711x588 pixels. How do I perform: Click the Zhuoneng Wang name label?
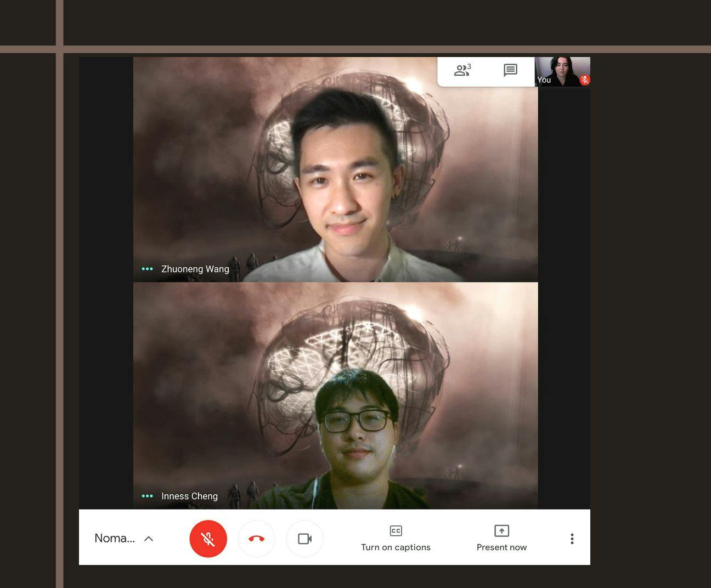195,269
